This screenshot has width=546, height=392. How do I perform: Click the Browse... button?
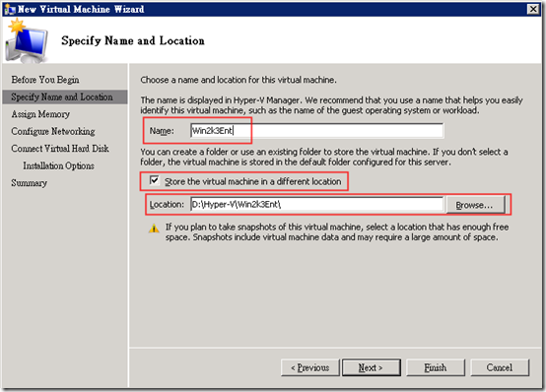click(475, 205)
